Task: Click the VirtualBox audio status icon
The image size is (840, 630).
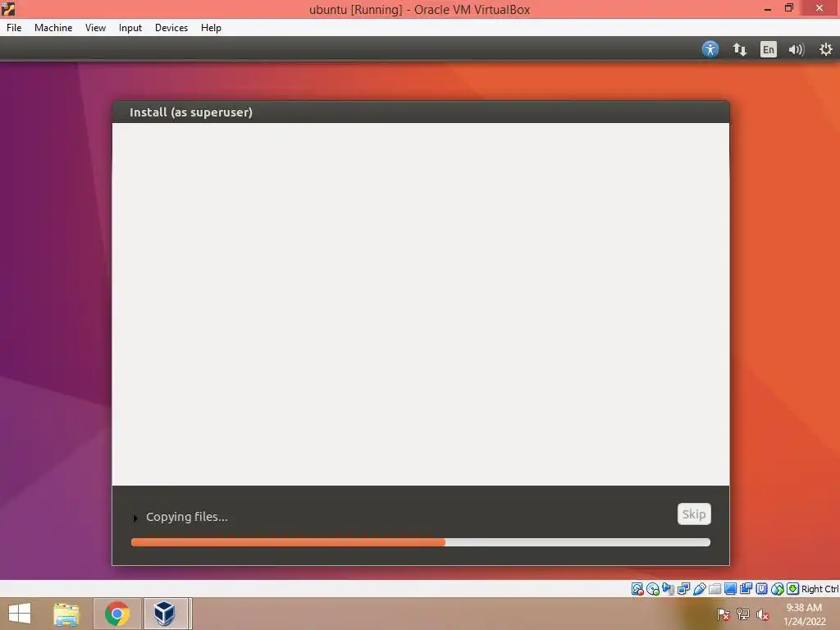Action: click(x=668, y=589)
